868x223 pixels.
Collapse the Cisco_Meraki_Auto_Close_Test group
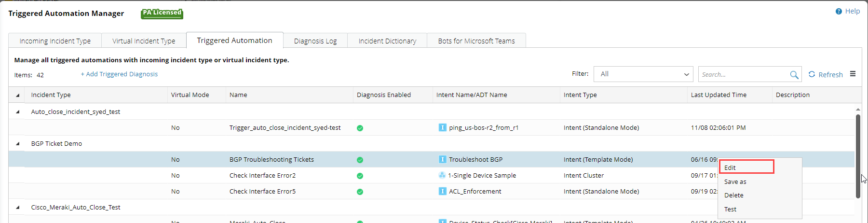(18, 207)
